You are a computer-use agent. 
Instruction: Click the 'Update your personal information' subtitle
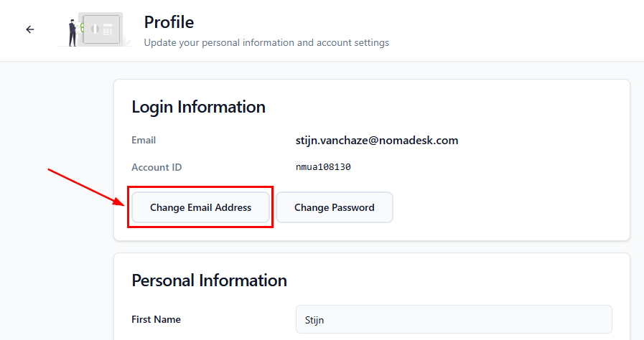pyautogui.click(x=266, y=42)
